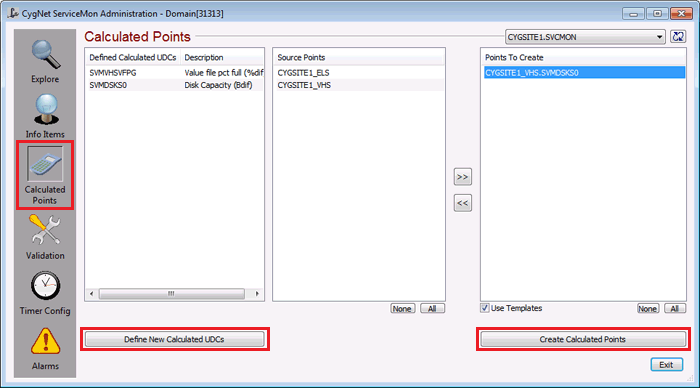The image size is (700, 388).
Task: Open the Info Items panel icon
Action: click(45, 110)
